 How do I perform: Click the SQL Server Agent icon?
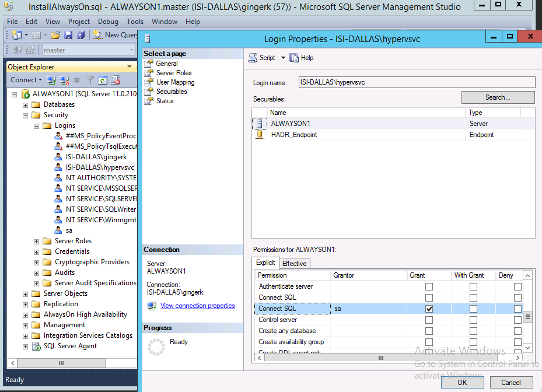(x=36, y=346)
